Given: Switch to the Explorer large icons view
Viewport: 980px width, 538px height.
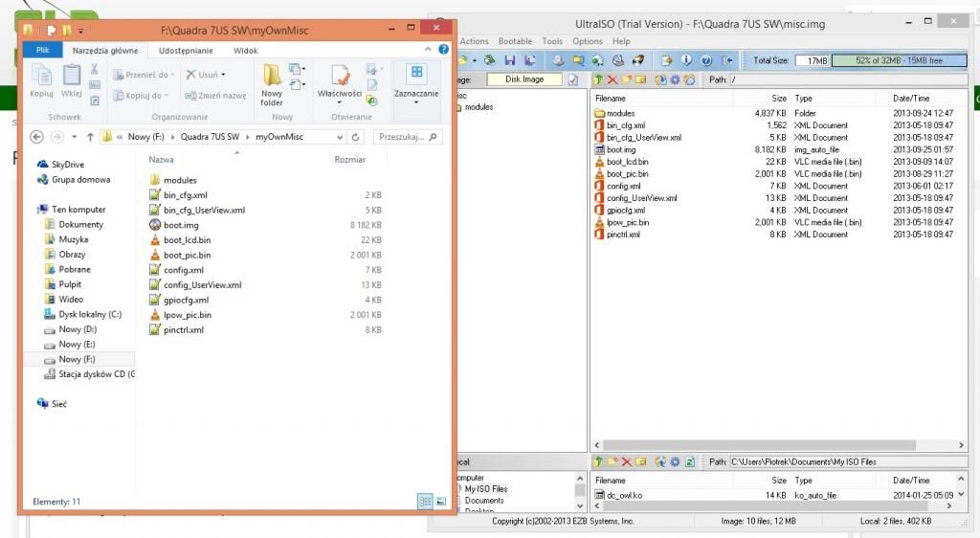Looking at the screenshot, I should 440,501.
